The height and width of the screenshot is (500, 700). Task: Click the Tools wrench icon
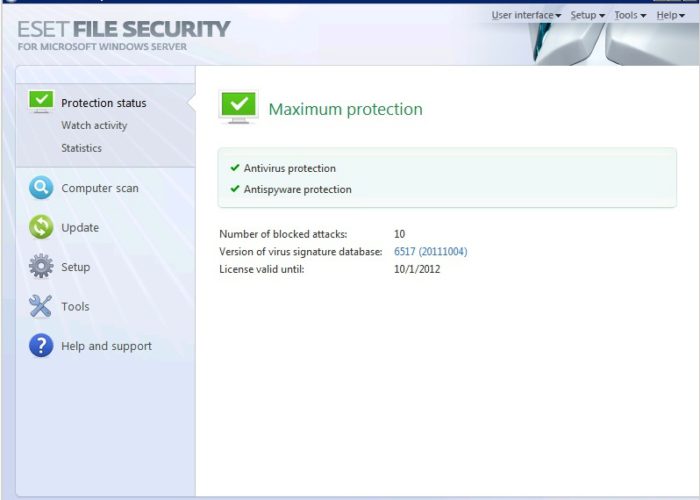coord(41,307)
